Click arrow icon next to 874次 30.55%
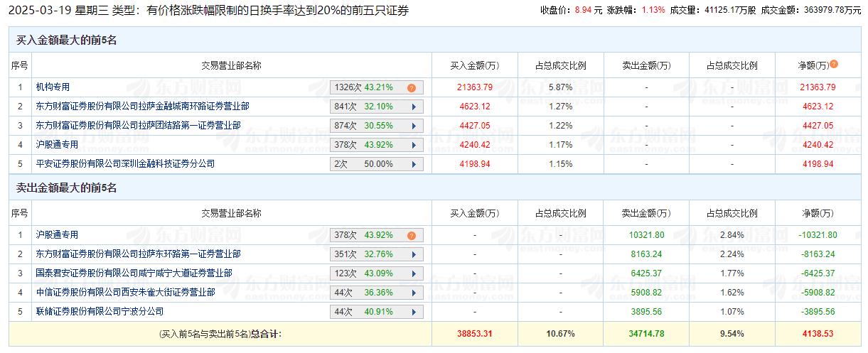 413,126
